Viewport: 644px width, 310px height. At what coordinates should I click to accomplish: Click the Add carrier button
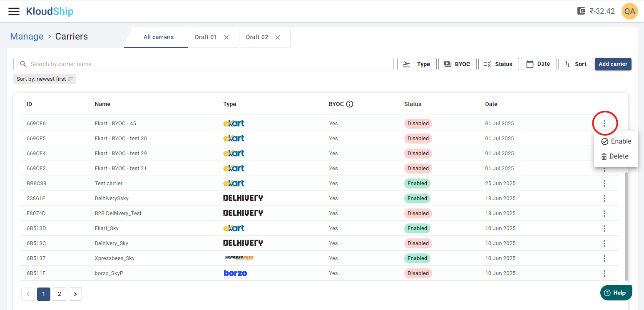pyautogui.click(x=613, y=64)
